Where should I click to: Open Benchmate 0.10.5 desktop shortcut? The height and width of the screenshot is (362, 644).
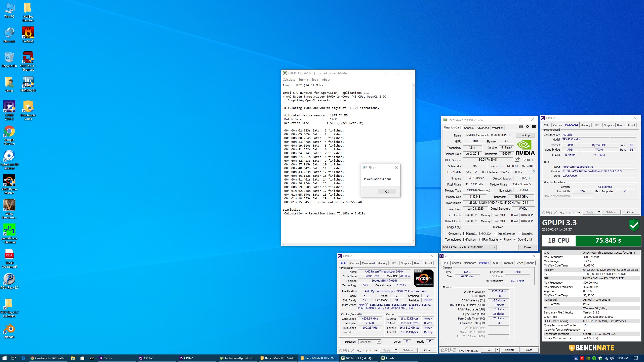click(28, 110)
